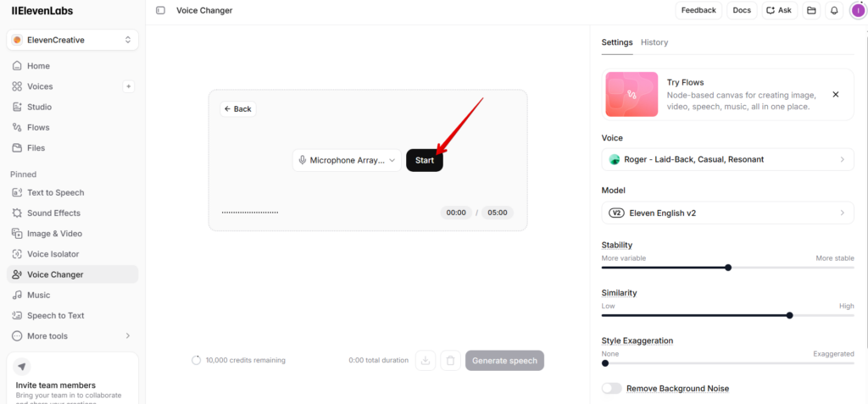Screen dimensions: 868x404
Task: Click the V2 model badge
Action: (x=615, y=213)
